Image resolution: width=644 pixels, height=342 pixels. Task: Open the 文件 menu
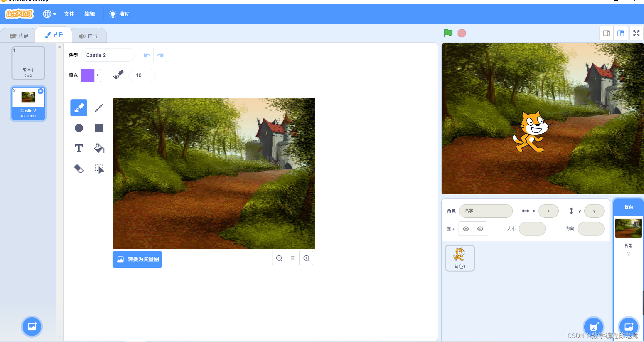point(69,14)
